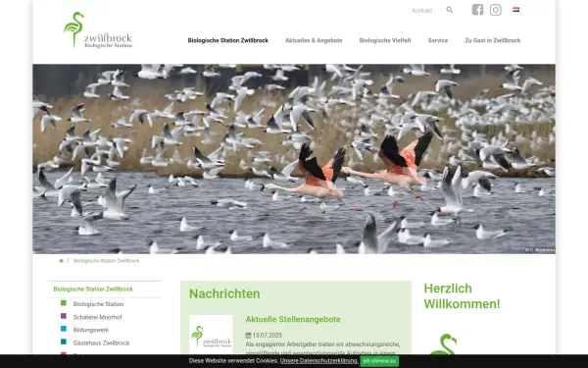Click the Stellenangebote news thumbnail

point(211,335)
